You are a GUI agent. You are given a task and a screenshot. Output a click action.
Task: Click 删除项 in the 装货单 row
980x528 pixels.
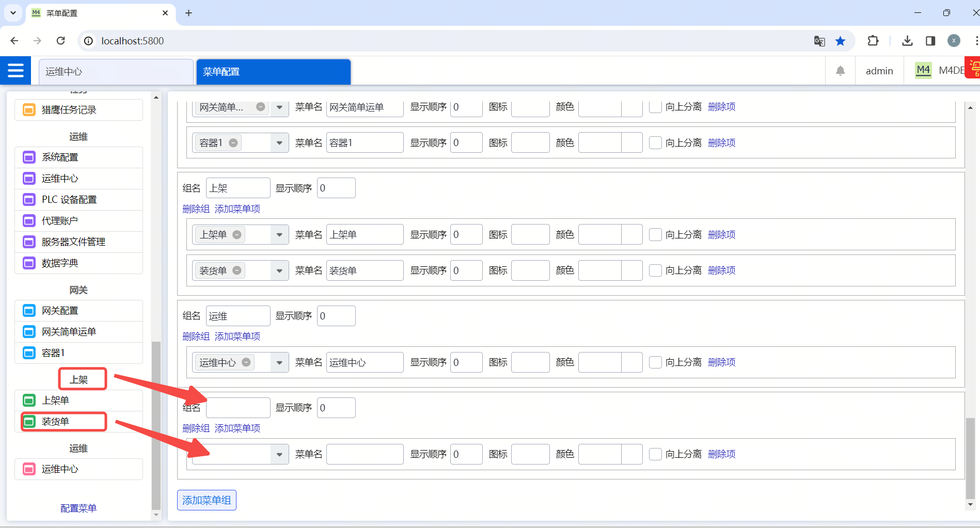[x=721, y=270]
